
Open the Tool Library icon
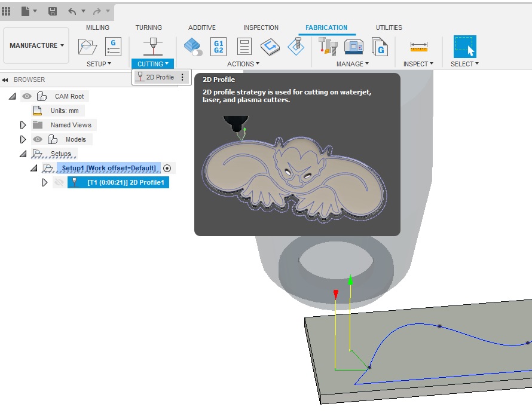[x=328, y=47]
